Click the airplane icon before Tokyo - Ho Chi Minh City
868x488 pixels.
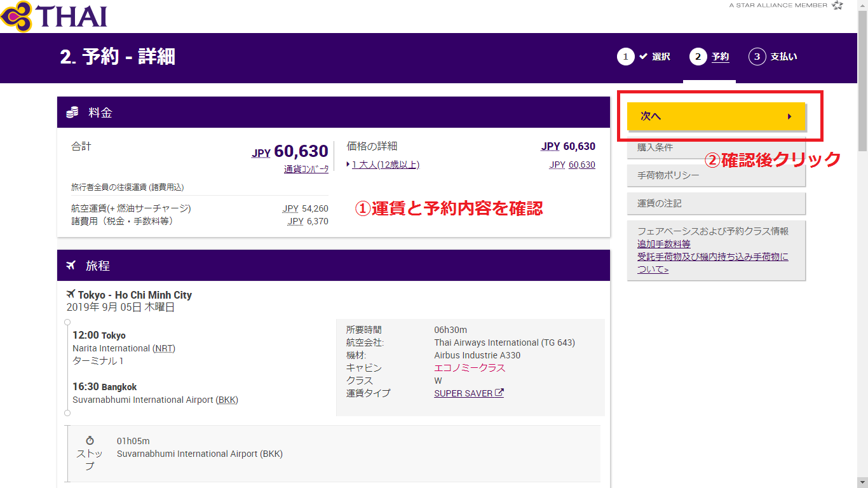click(x=71, y=295)
